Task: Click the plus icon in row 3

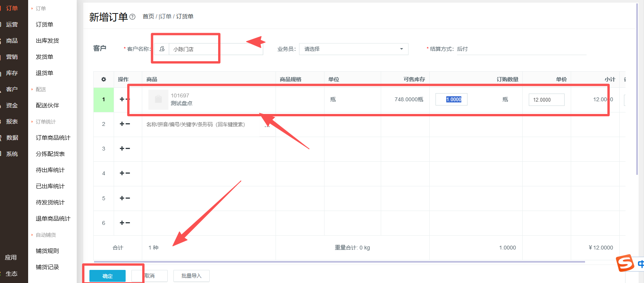Action: 122,149
